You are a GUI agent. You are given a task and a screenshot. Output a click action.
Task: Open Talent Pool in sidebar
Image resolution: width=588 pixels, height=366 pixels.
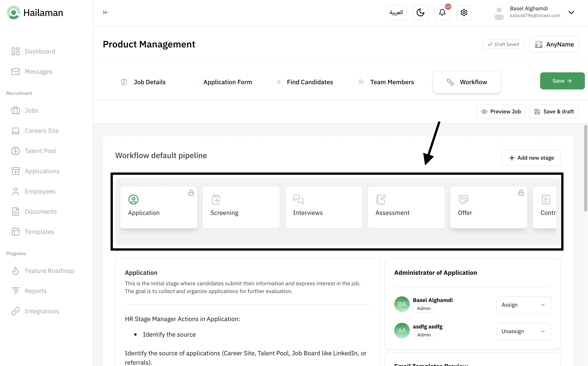(40, 151)
